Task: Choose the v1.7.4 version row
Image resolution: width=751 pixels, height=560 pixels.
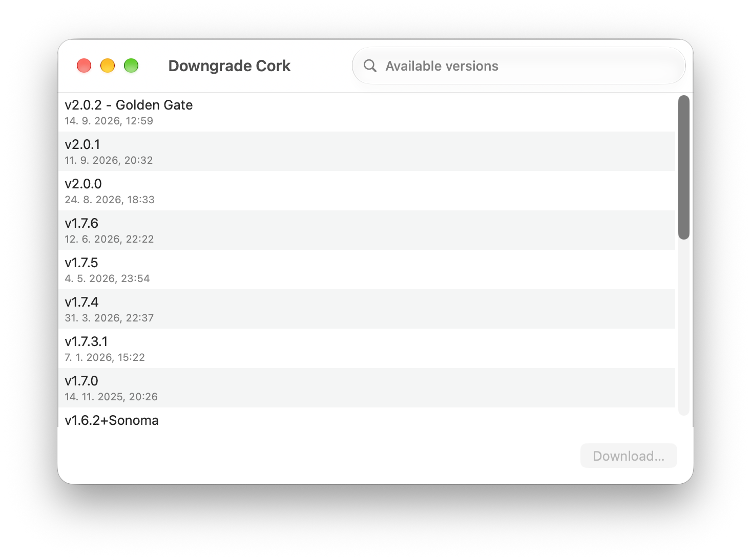Action: (x=366, y=309)
